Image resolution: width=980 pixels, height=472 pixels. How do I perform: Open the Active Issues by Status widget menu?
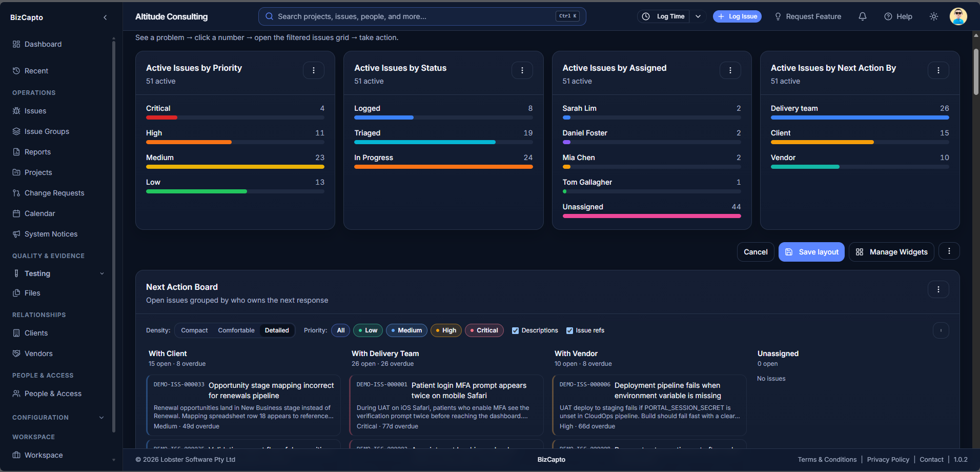(522, 70)
